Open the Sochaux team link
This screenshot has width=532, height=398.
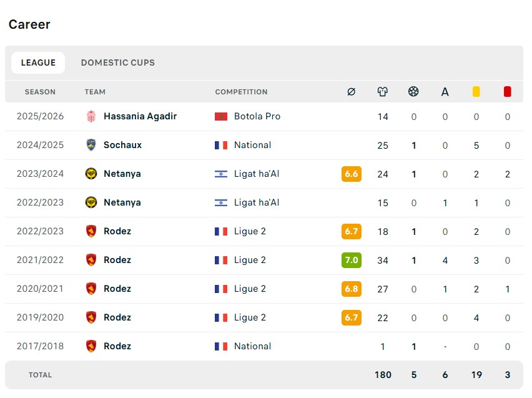(x=122, y=145)
